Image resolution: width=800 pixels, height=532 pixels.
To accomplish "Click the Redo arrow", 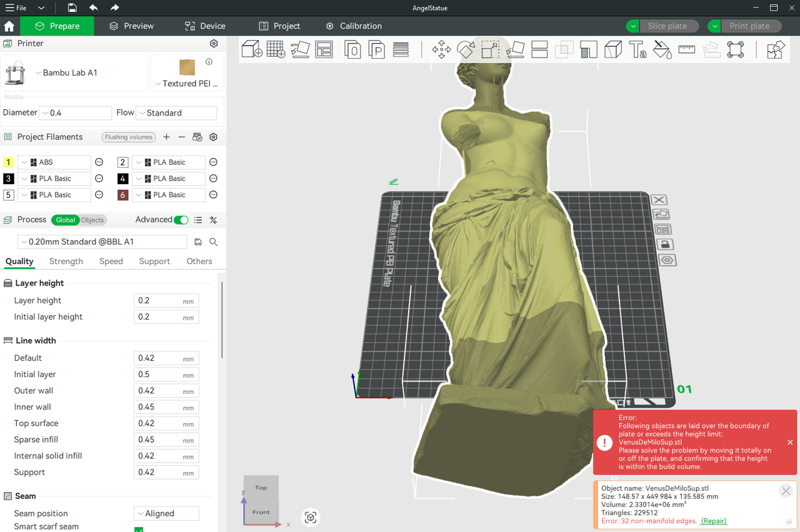I will [114, 8].
